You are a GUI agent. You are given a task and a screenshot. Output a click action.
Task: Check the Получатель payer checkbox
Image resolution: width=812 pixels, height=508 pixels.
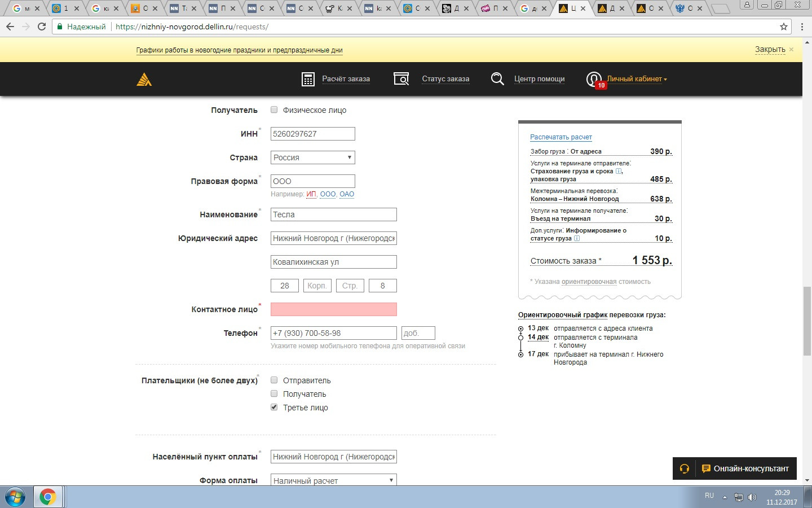tap(274, 393)
